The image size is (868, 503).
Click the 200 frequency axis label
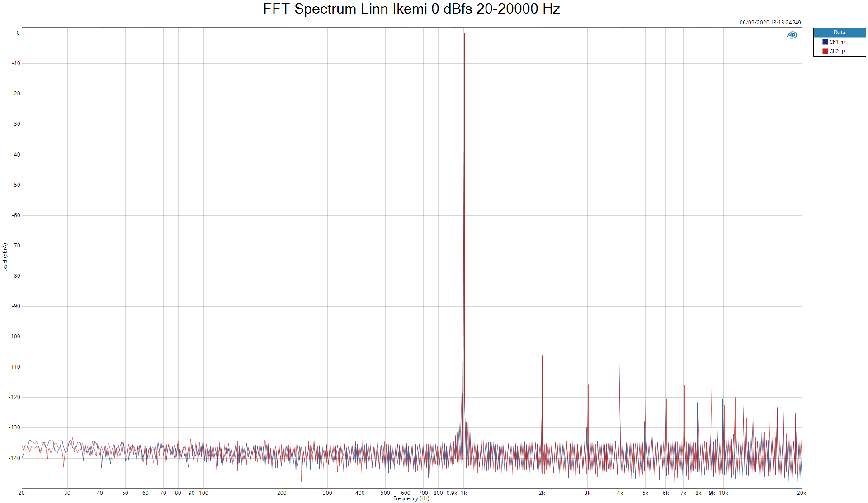click(x=282, y=493)
